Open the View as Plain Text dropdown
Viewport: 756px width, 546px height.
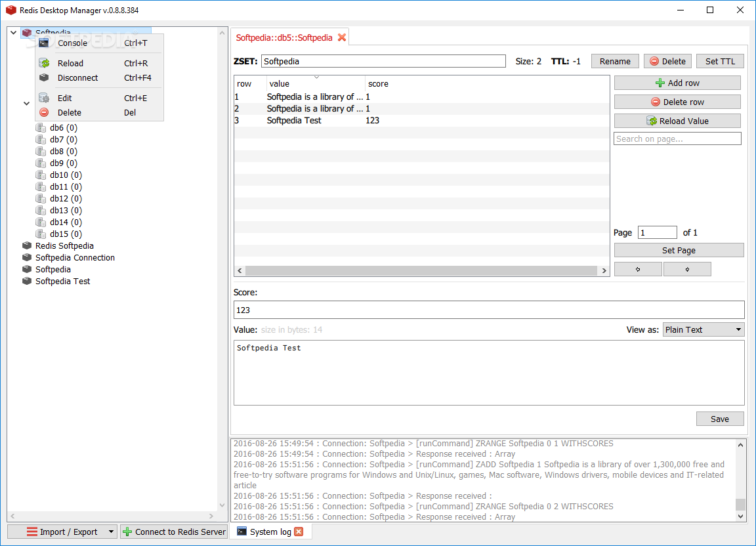[703, 330]
